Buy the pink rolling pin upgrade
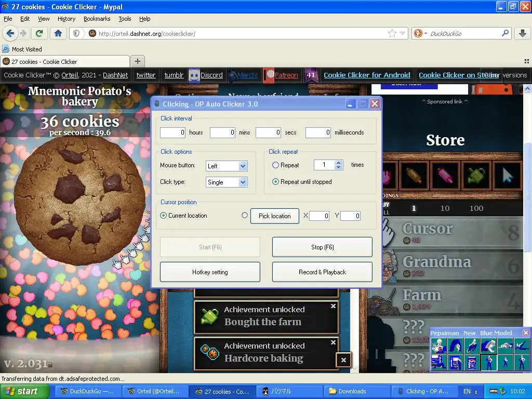The width and height of the screenshot is (532, 399). [x=445, y=175]
